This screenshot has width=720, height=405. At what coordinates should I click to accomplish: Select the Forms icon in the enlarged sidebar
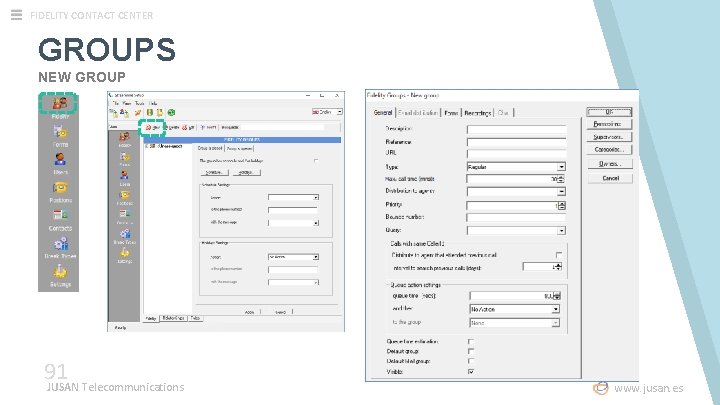click(60, 132)
